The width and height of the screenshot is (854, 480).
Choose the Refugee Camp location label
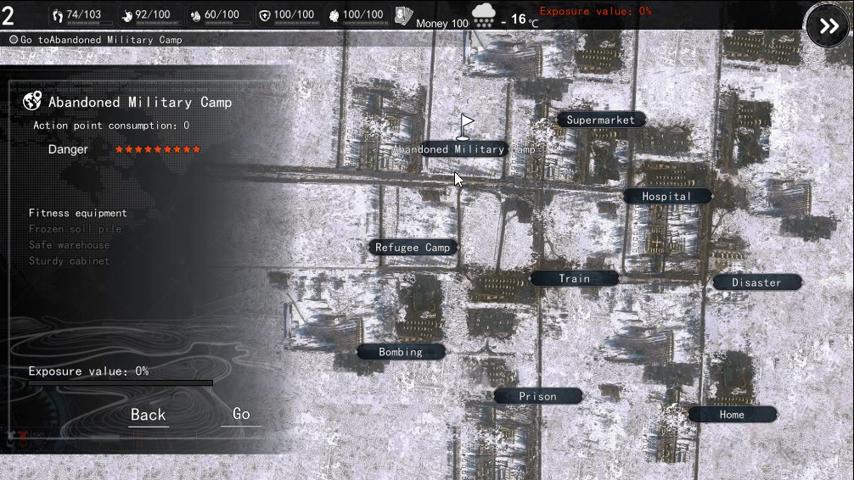coord(412,248)
